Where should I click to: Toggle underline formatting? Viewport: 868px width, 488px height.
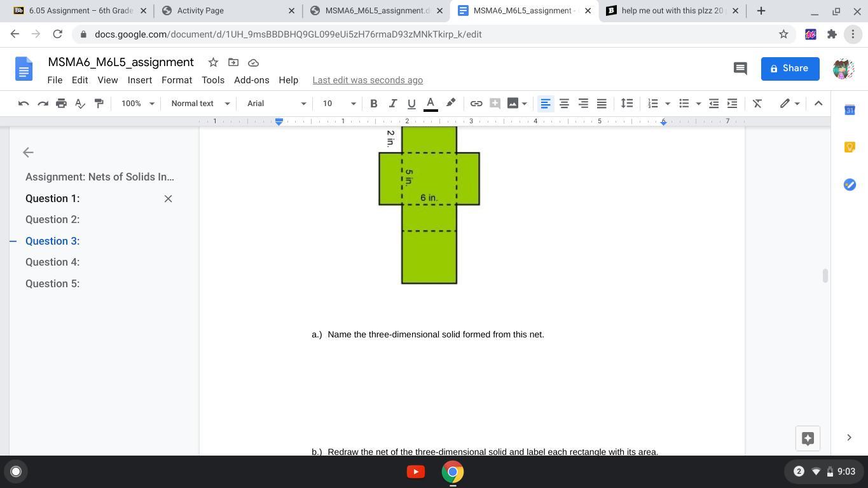[x=411, y=104]
